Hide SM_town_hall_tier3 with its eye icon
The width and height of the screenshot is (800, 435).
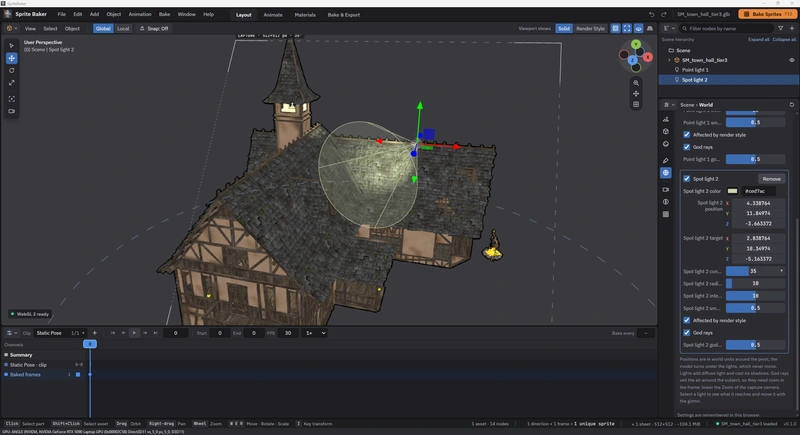click(792, 60)
